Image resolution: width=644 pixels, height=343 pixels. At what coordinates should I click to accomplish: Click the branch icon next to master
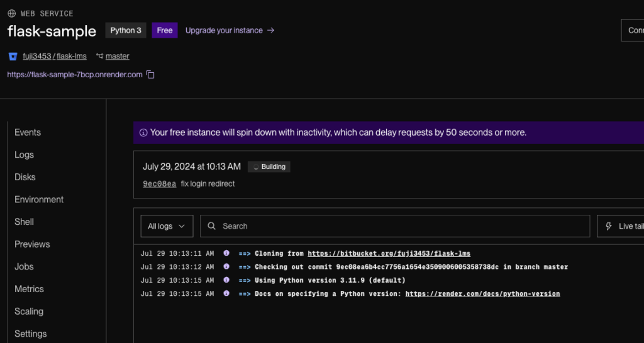coord(99,57)
